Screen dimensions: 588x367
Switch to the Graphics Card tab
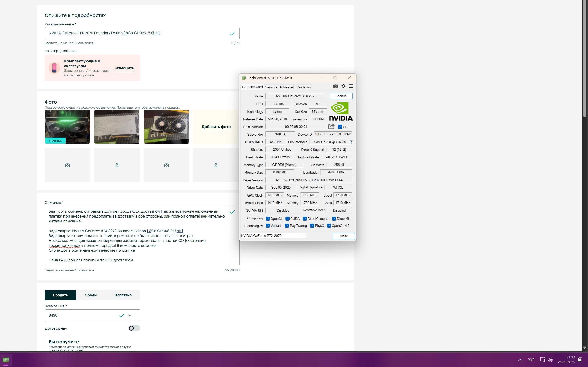coord(252,87)
